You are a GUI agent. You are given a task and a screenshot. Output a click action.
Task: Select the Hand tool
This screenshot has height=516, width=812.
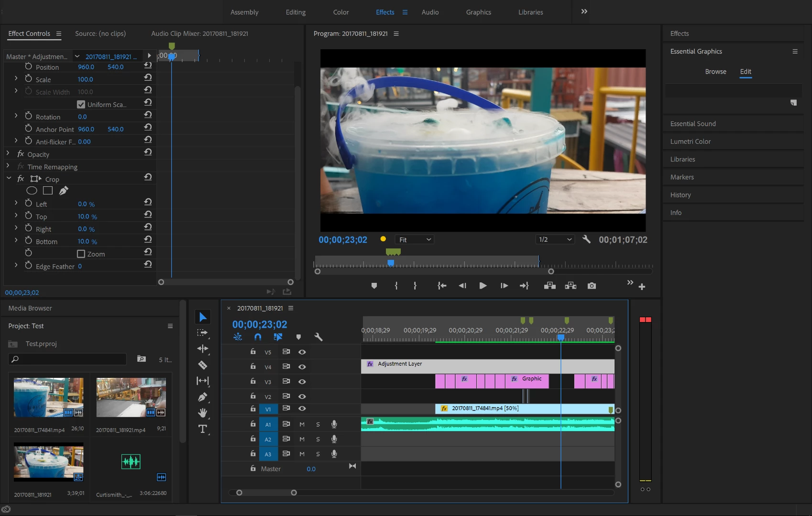[x=203, y=413]
